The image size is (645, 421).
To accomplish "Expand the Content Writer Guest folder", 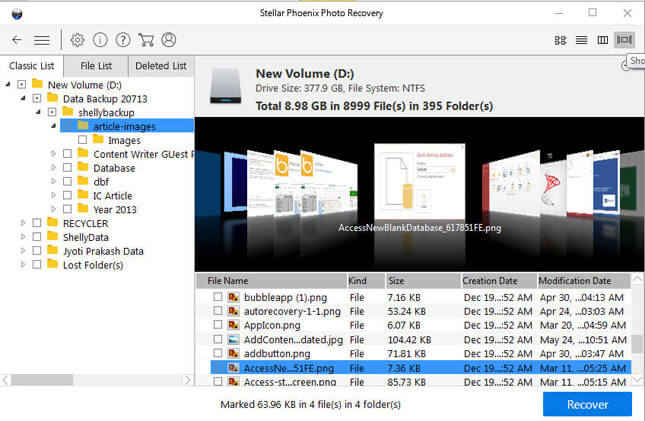I will pos(53,154).
